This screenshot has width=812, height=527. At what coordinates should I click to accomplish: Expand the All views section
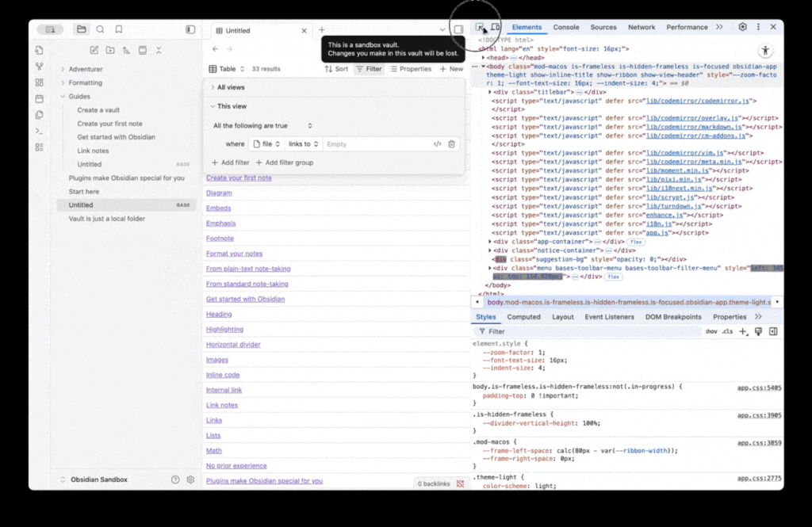coord(230,87)
